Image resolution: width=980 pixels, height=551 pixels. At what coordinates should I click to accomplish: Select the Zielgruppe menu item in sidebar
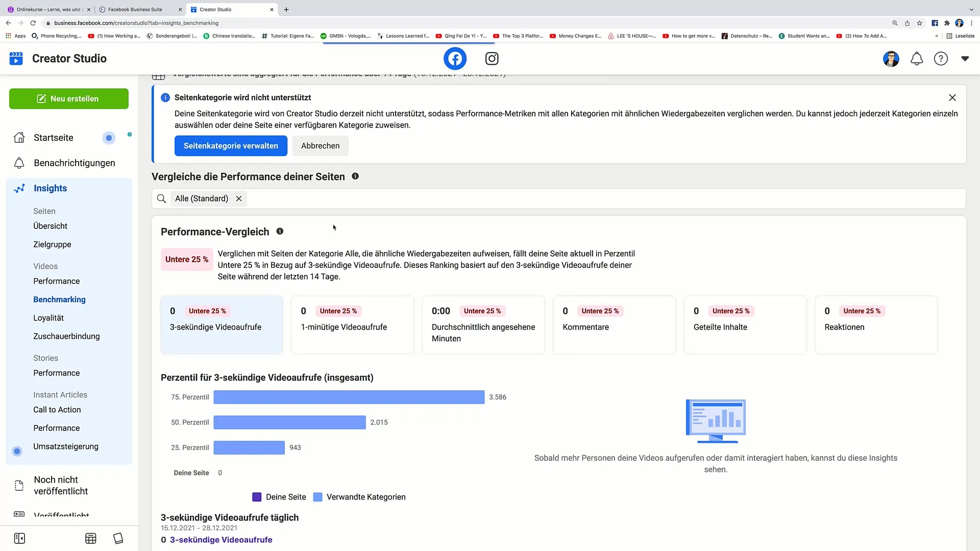tap(52, 244)
